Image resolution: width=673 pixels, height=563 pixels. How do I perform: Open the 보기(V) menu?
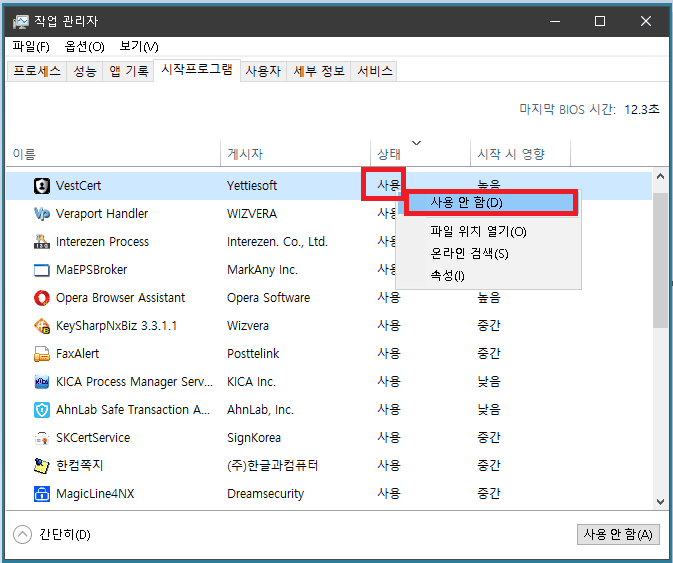point(139,46)
